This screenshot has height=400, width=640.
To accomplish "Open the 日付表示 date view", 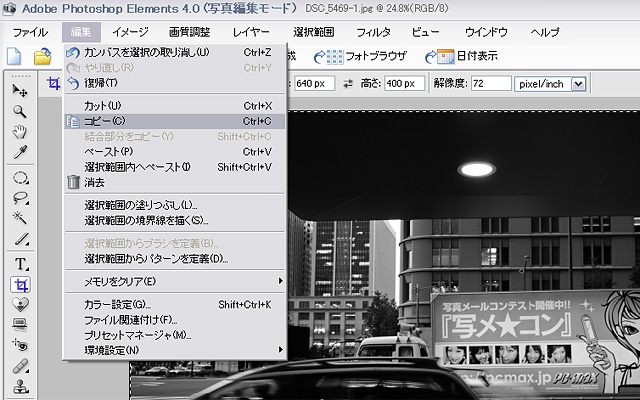I will [461, 56].
